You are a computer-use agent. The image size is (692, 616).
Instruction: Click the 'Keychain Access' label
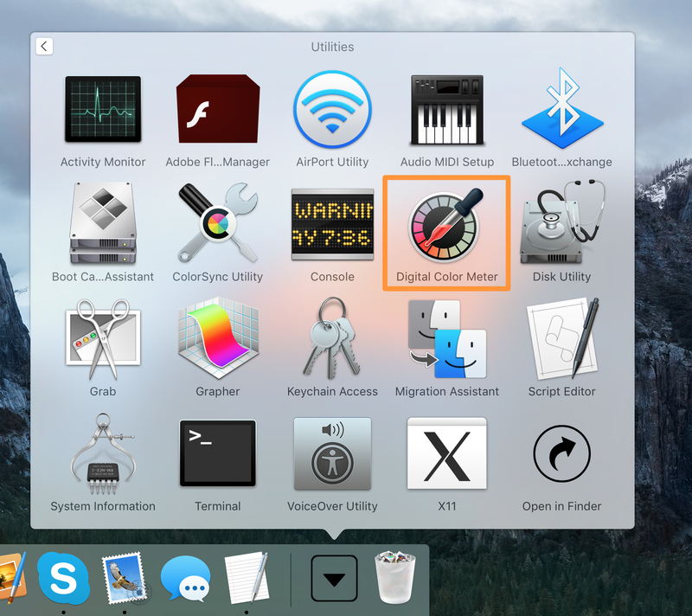click(332, 391)
